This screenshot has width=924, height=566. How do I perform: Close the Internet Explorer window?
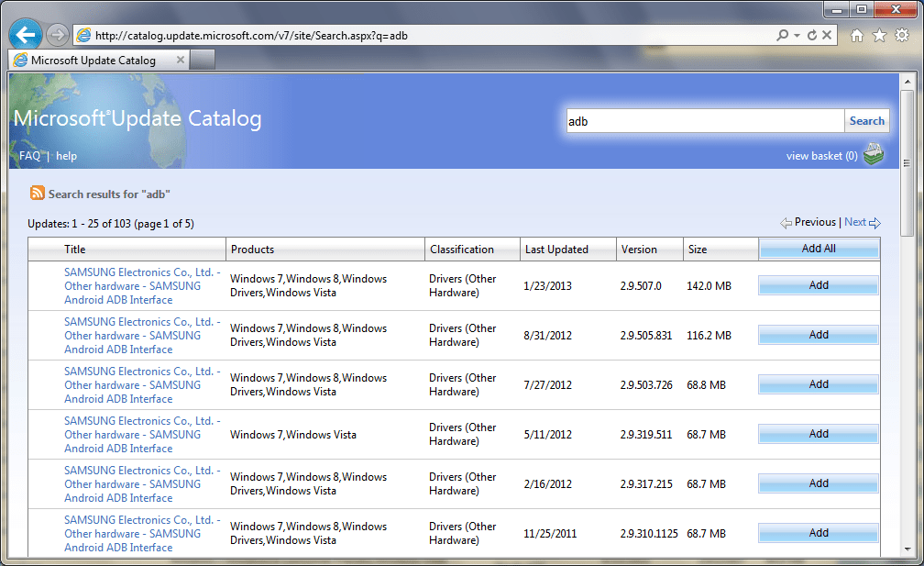[896, 9]
